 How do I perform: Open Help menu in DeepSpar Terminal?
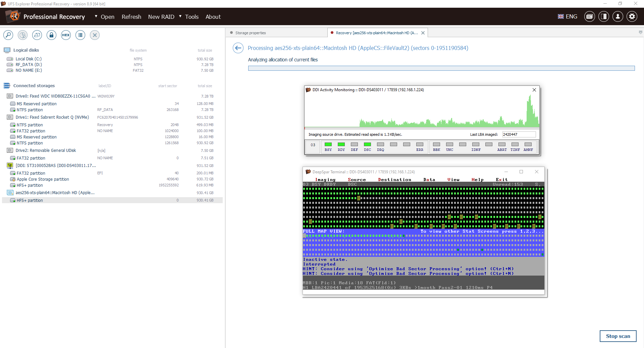pos(477,180)
